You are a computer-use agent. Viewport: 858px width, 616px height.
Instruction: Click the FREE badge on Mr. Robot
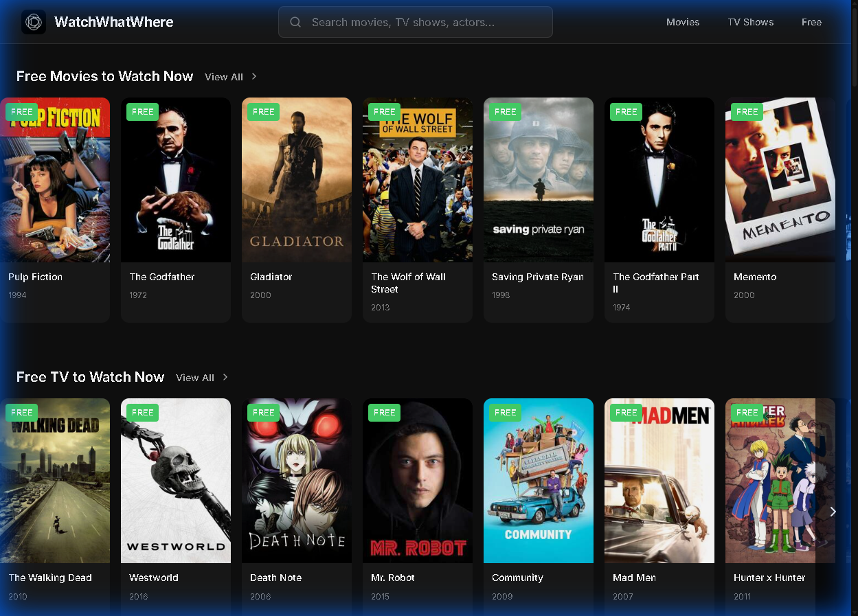pos(384,412)
